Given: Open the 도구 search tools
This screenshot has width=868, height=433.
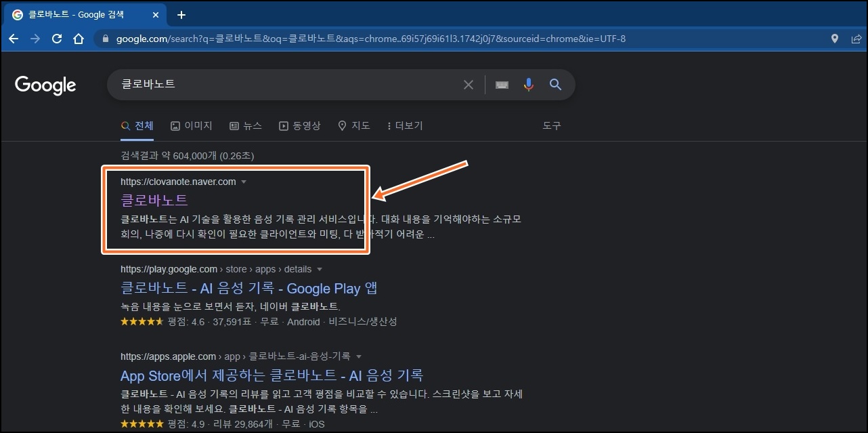Looking at the screenshot, I should (x=552, y=125).
